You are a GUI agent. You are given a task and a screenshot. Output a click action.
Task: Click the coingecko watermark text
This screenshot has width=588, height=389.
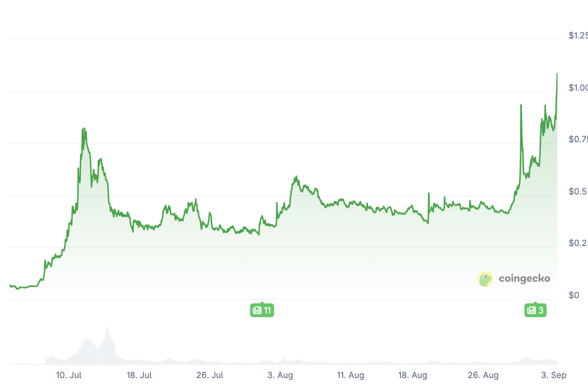click(x=524, y=279)
